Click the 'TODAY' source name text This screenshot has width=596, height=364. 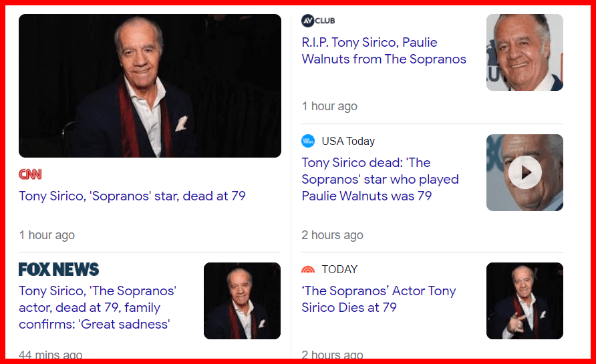(339, 269)
